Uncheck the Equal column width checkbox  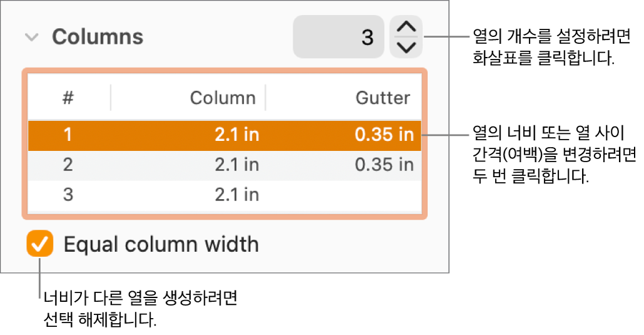click(40, 244)
